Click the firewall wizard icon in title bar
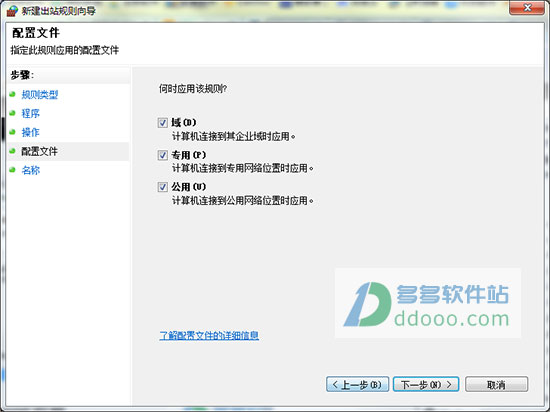The image size is (550, 412). point(12,11)
